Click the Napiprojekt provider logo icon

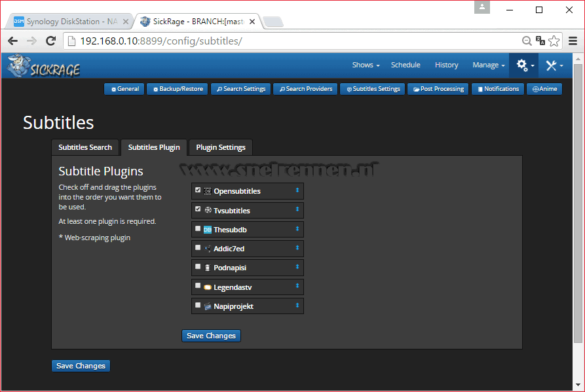tap(208, 306)
